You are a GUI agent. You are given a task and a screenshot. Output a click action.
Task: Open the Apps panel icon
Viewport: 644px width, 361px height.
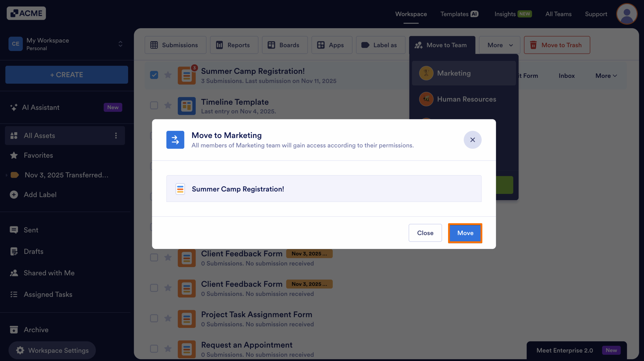point(321,45)
